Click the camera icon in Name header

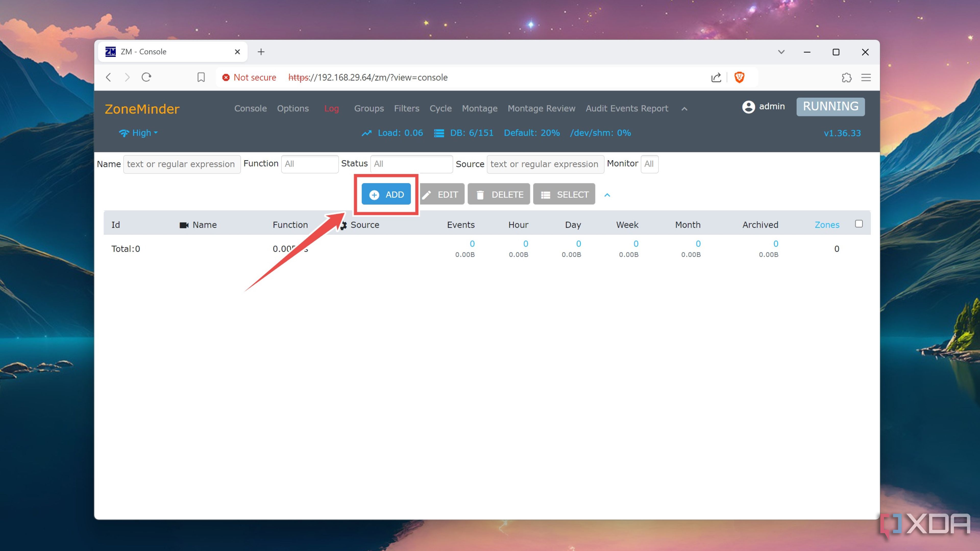point(184,225)
